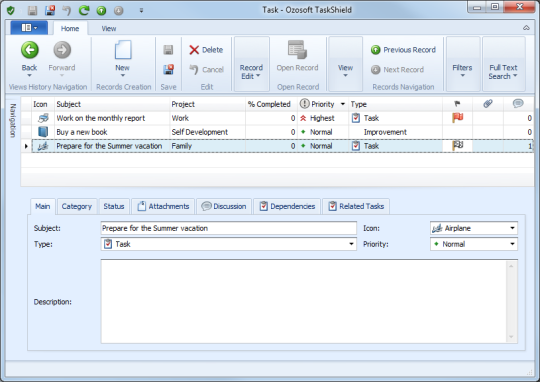Open the Status tab
This screenshot has height=382, width=540.
[114, 206]
